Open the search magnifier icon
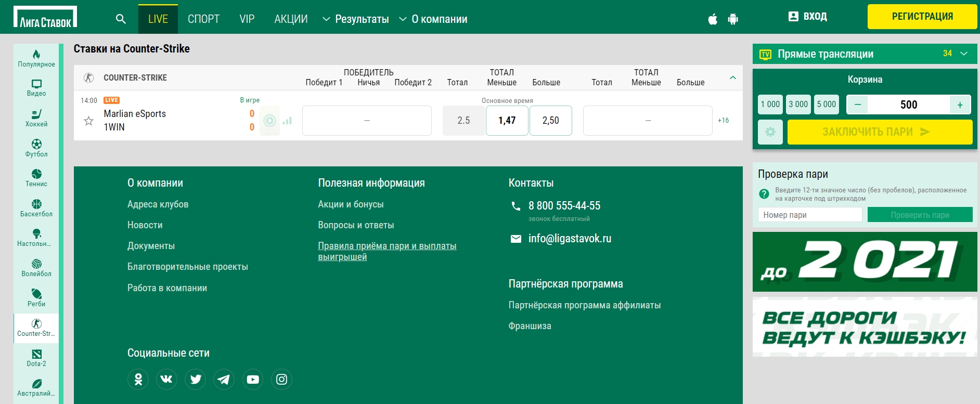 pos(121,19)
